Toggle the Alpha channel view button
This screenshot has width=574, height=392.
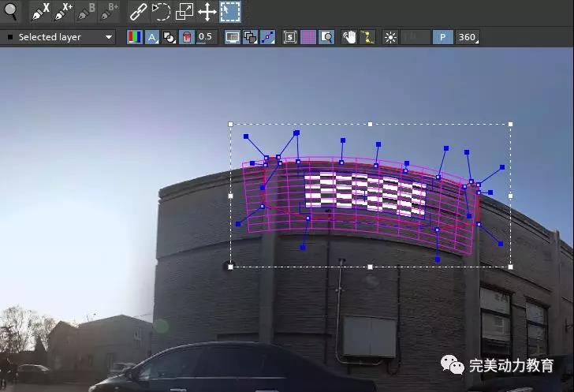(x=152, y=37)
